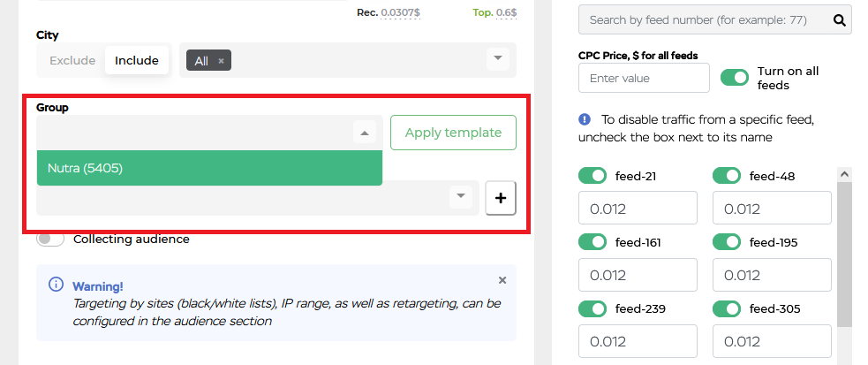Select the Include city option
The image size is (868, 365).
(x=137, y=60)
